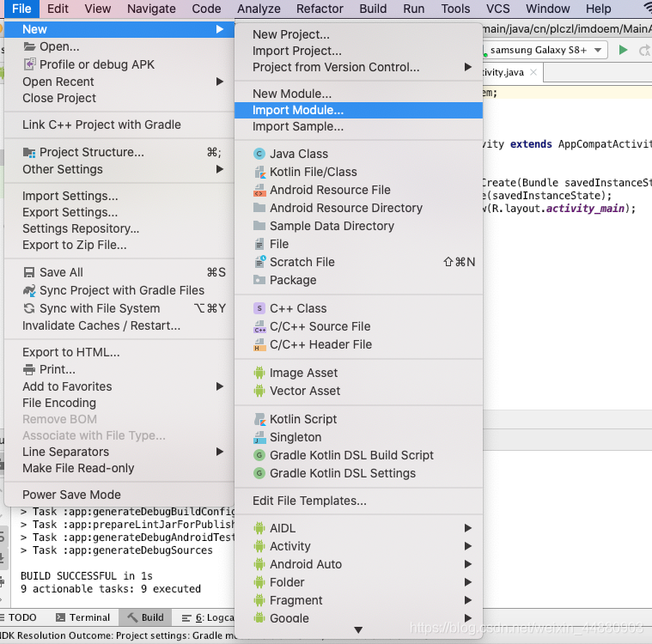Click the Kotlin File/Class icon
This screenshot has width=652, height=644.
point(259,172)
